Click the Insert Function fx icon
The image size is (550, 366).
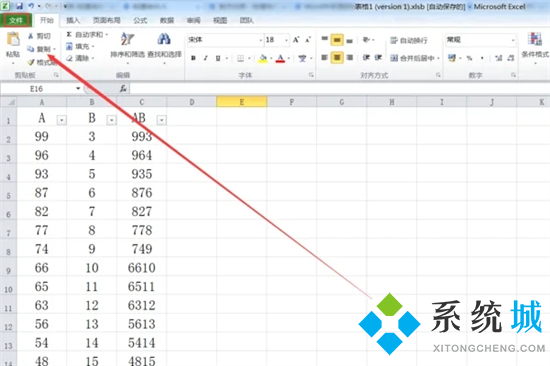point(123,89)
